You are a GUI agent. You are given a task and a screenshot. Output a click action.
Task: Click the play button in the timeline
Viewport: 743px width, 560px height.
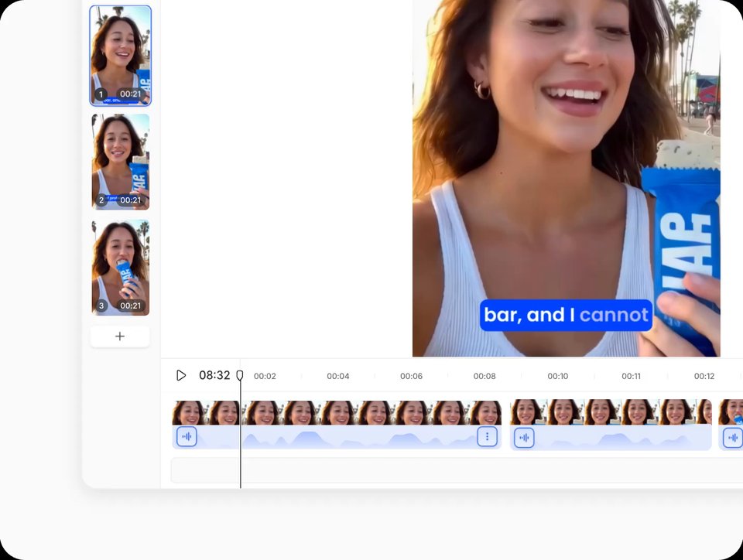[181, 375]
